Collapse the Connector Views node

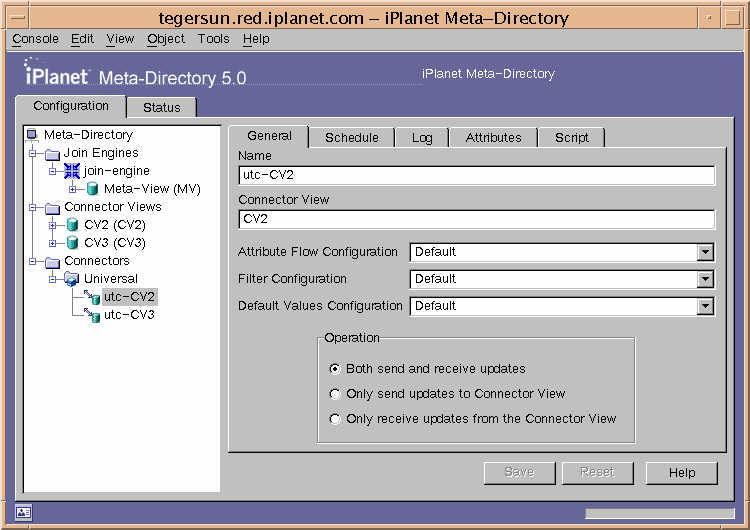click(x=33, y=208)
